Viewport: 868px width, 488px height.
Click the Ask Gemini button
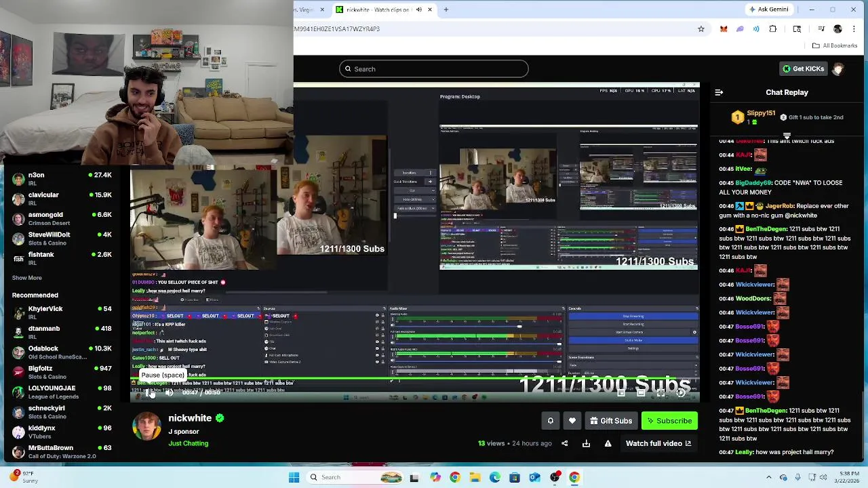pos(769,9)
